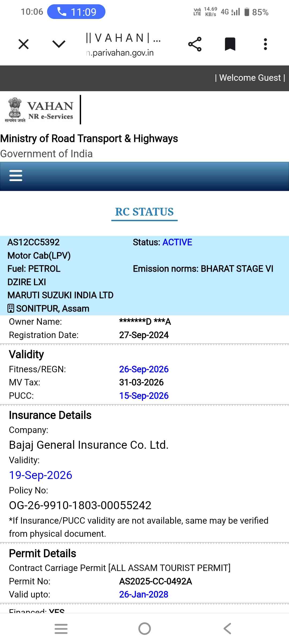Tap the RC STATUS heading
Image resolution: width=289 pixels, height=644 pixels.
[x=144, y=212]
